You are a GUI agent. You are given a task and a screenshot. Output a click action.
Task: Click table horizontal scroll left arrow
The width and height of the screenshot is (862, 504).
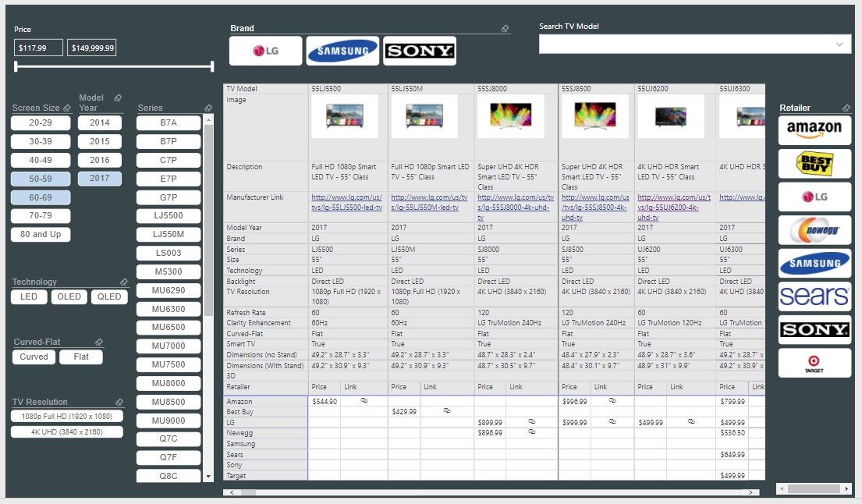232,492
